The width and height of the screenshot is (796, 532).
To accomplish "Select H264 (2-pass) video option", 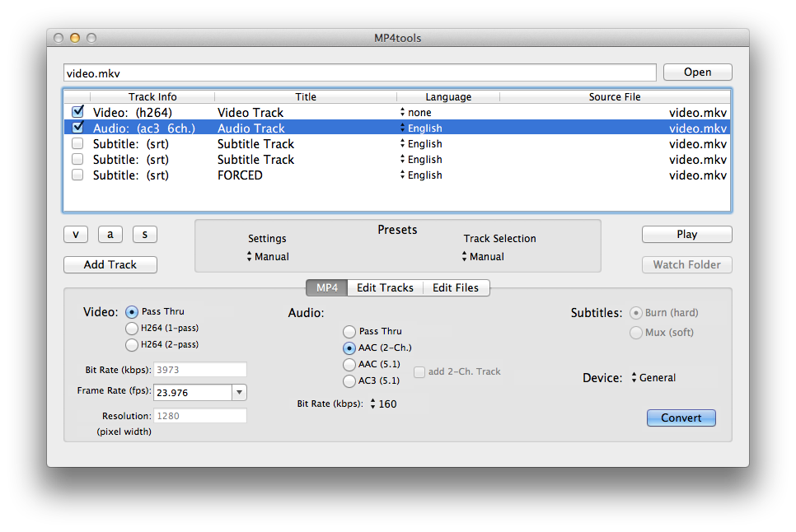I will pyautogui.click(x=132, y=345).
